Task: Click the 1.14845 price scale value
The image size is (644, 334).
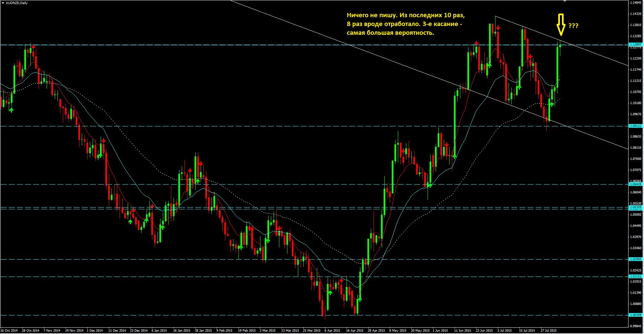Action: pyautogui.click(x=636, y=3)
